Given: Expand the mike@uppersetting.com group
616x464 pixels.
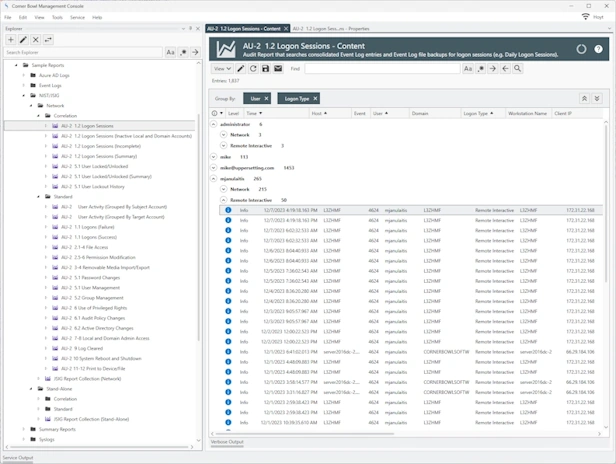Looking at the screenshot, I should 213,168.
